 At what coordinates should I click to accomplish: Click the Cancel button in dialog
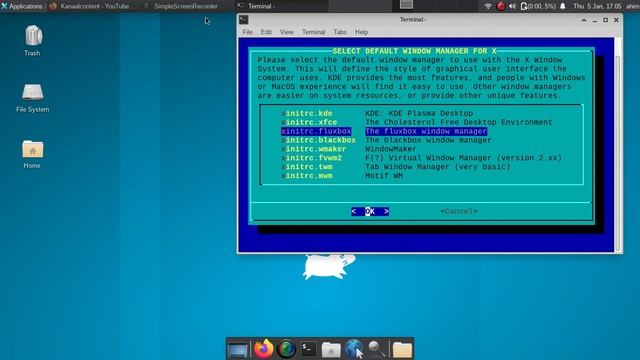pos(459,211)
